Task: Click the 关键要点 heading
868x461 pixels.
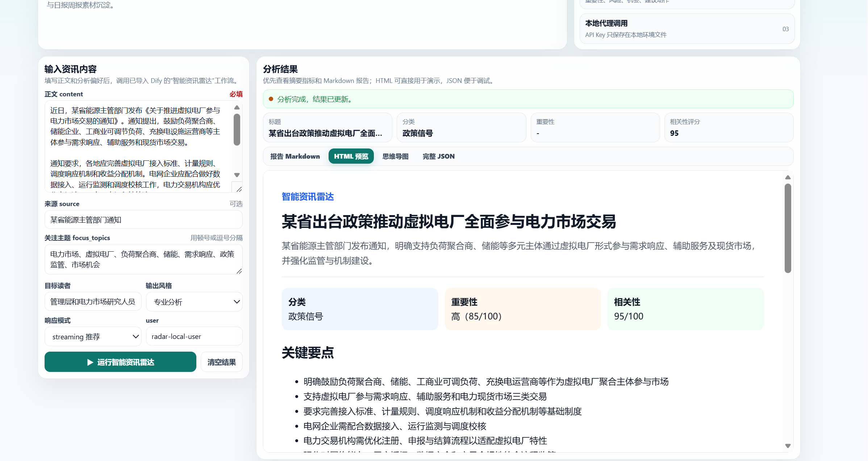Action: (x=308, y=352)
